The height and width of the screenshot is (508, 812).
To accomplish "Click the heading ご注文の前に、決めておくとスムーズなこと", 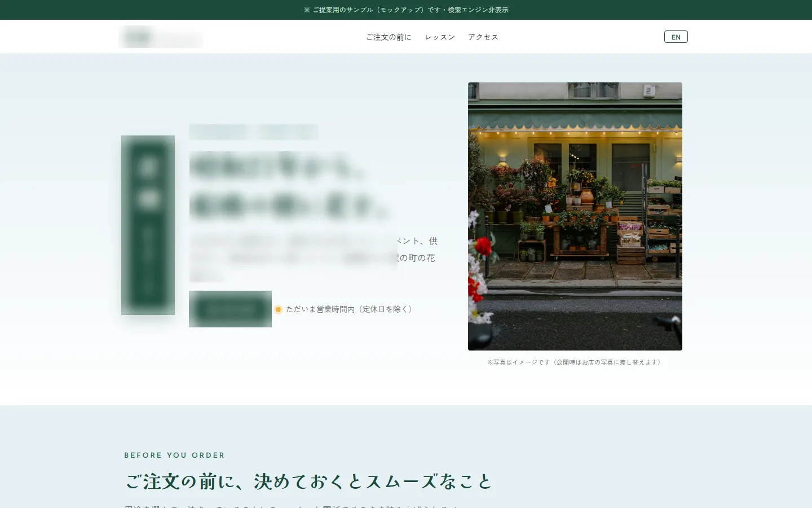I will [x=309, y=481].
